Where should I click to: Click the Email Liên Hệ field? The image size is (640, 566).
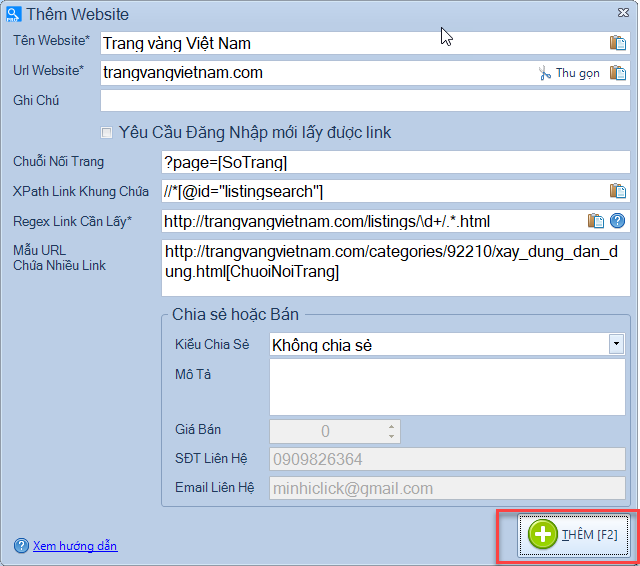[447, 488]
